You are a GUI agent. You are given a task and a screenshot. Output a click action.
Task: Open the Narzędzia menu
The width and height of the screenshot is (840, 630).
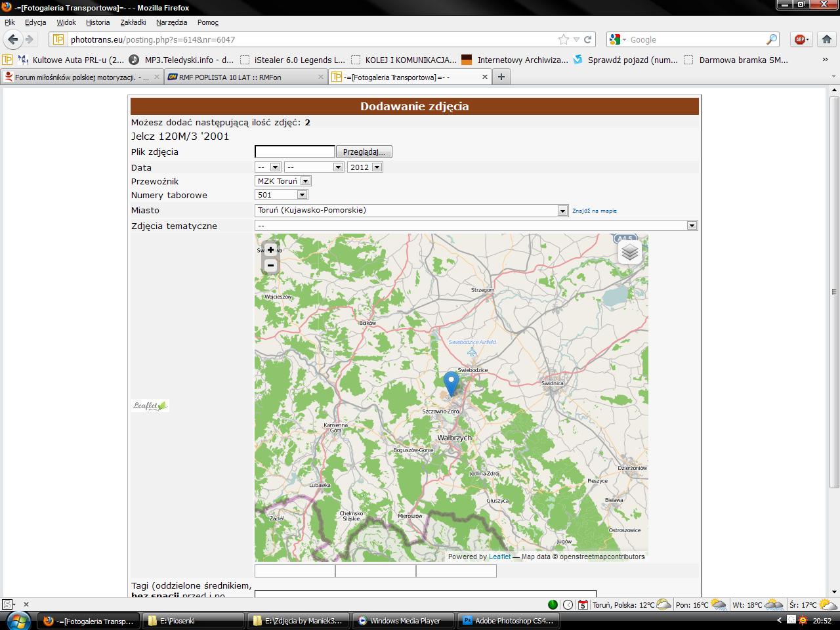pos(172,22)
